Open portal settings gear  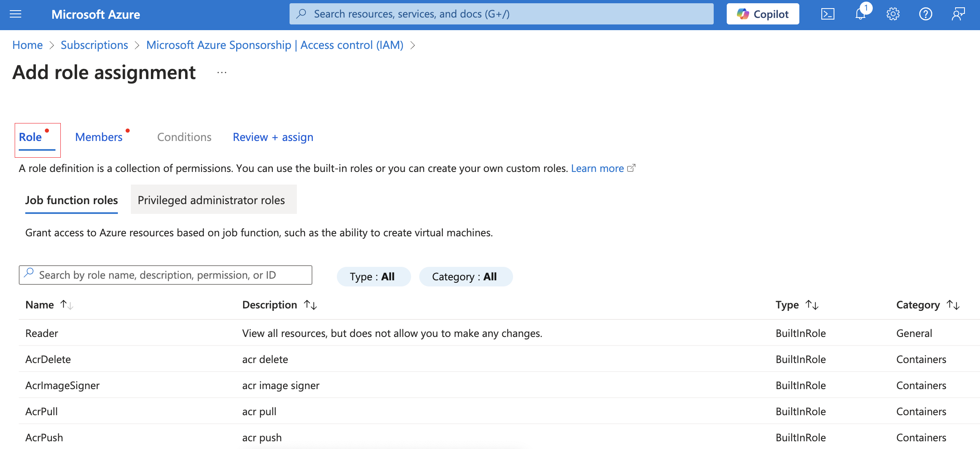(x=893, y=14)
